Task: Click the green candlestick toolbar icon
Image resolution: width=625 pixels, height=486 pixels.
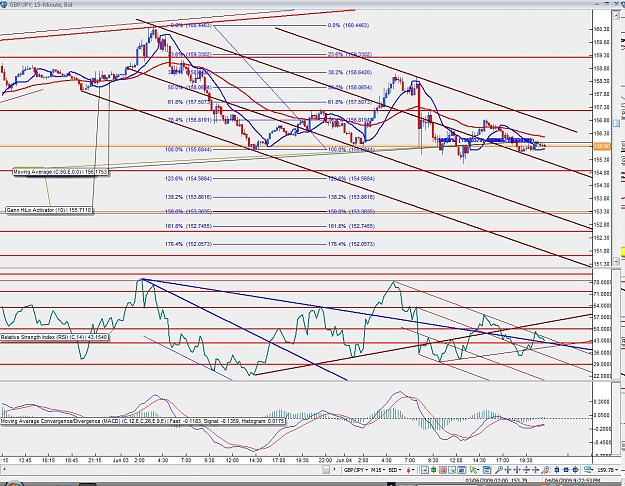Action: [x=434, y=470]
